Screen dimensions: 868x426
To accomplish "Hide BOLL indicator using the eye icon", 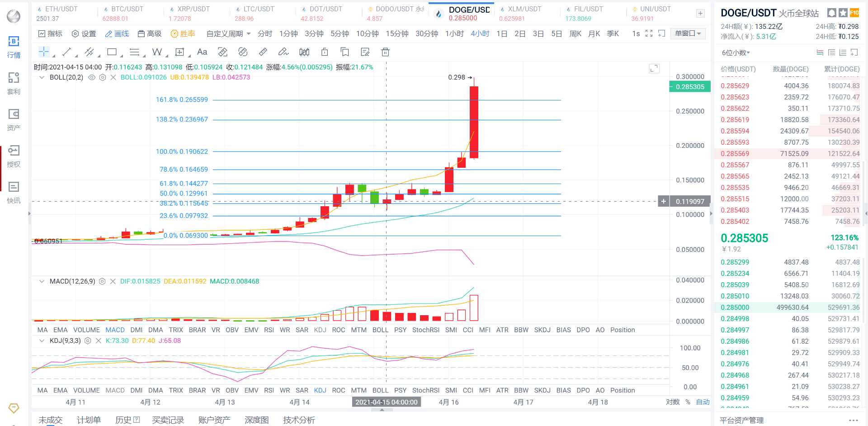I will (x=92, y=77).
